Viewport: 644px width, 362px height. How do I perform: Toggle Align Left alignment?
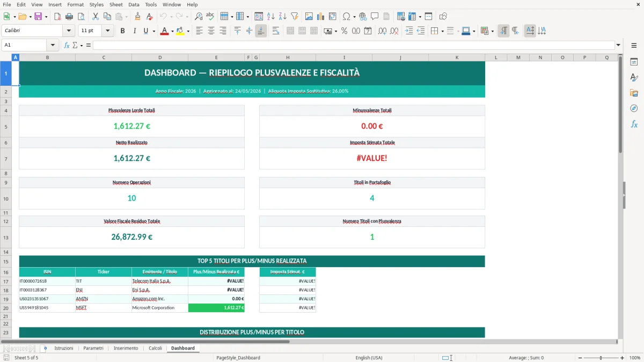point(200,31)
